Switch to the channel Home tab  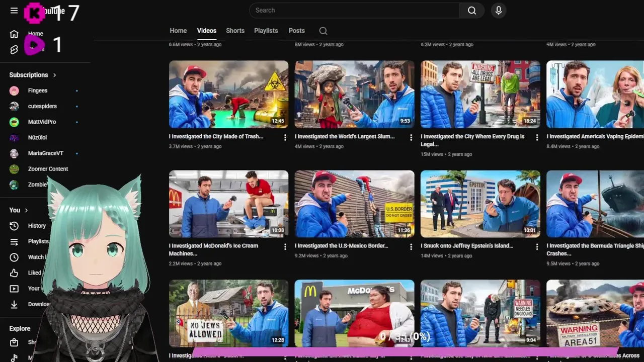[x=178, y=31]
